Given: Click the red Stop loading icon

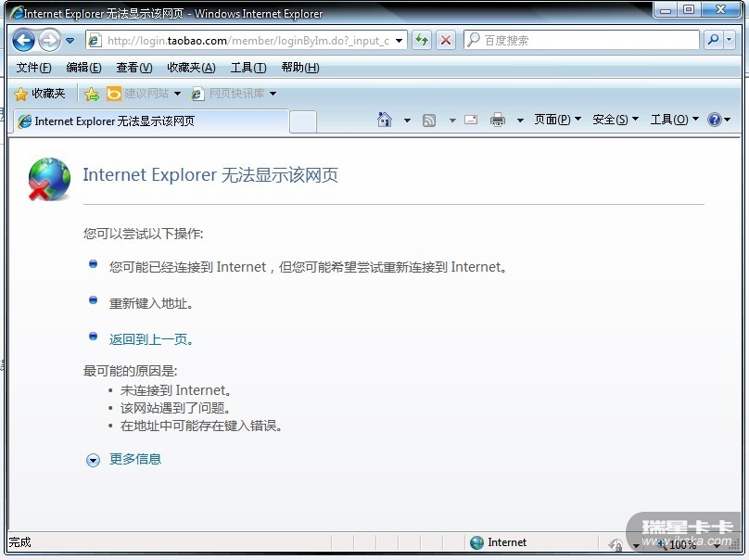Looking at the screenshot, I should [446, 40].
